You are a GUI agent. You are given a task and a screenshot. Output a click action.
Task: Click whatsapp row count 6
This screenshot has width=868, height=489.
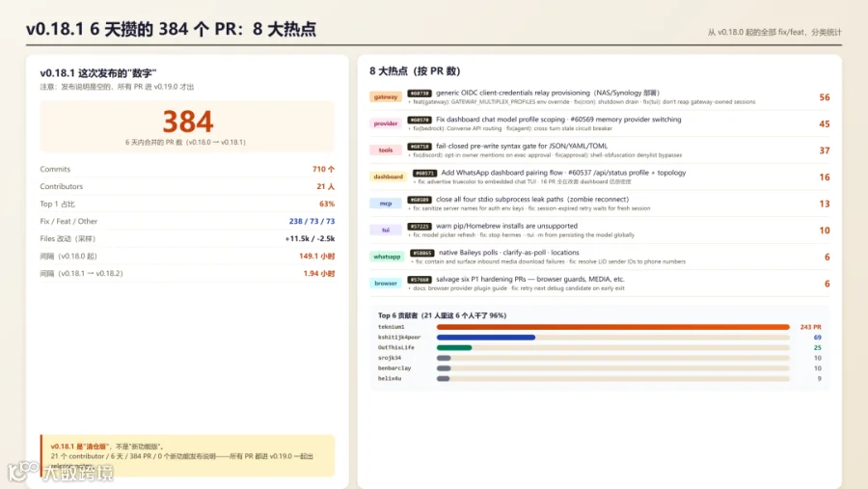827,257
